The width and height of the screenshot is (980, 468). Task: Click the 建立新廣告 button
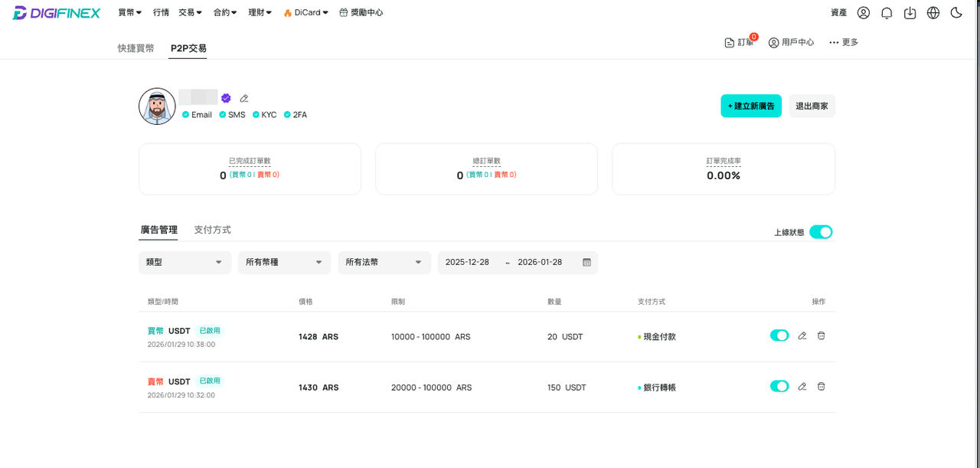(751, 106)
